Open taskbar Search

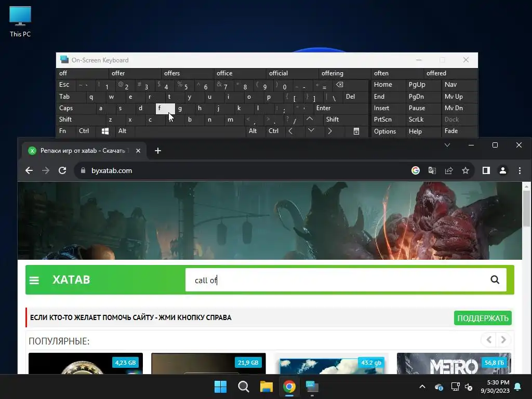click(243, 387)
